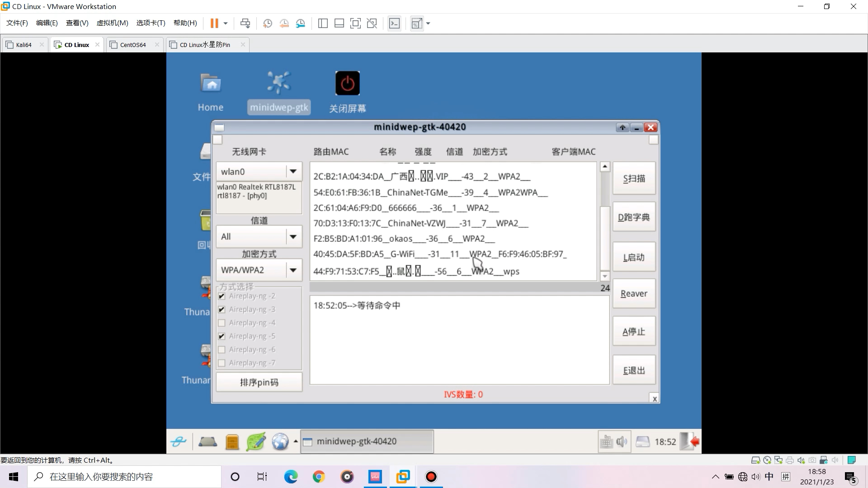Launch the Leafpad text editor from the taskbar

256,441
